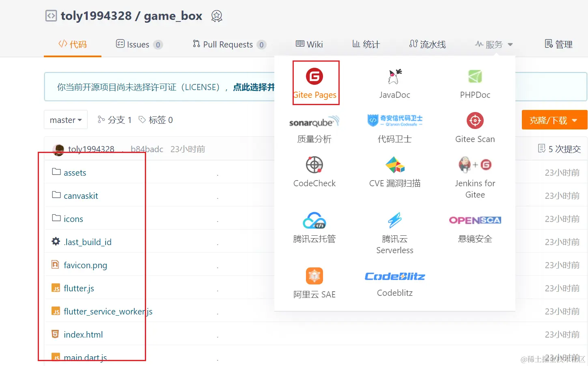This screenshot has height=366, width=588.
Task: Click the folder icon for icons
Action: [56, 218]
